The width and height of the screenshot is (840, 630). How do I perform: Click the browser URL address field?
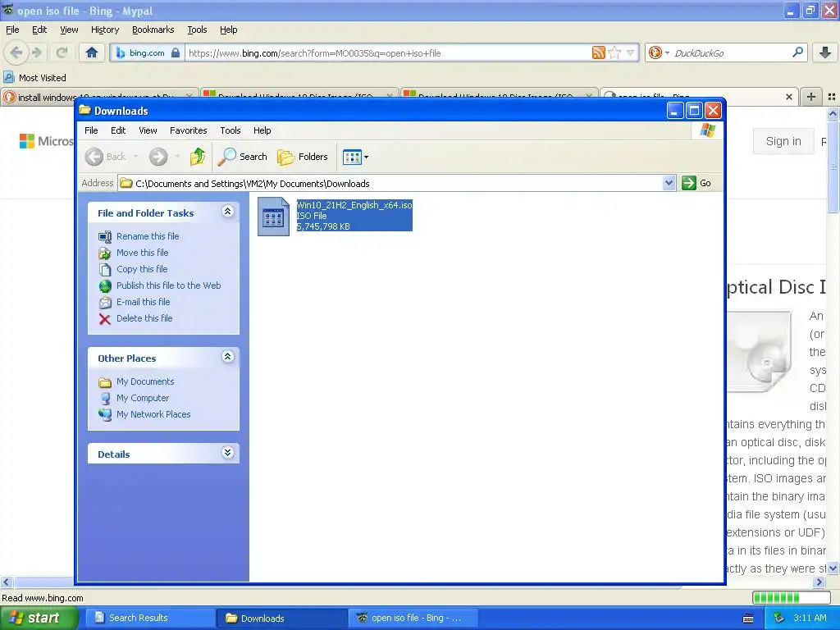coord(388,53)
